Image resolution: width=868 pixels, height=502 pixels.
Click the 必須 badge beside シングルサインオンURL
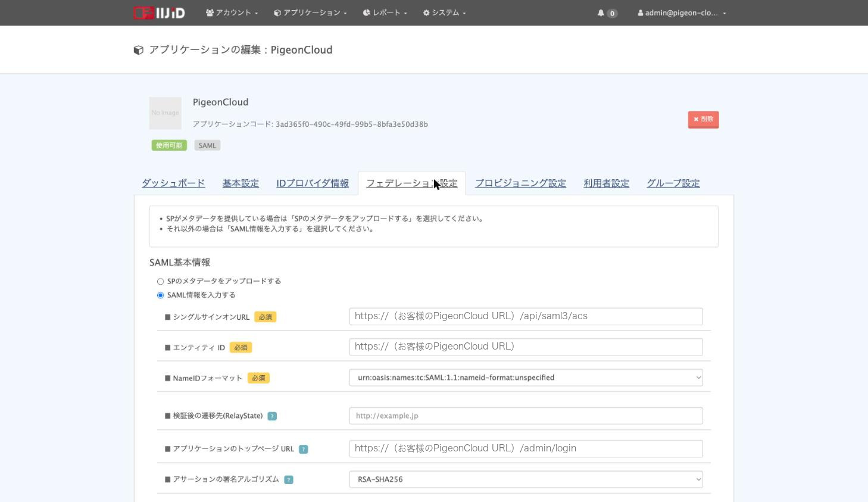tap(266, 317)
